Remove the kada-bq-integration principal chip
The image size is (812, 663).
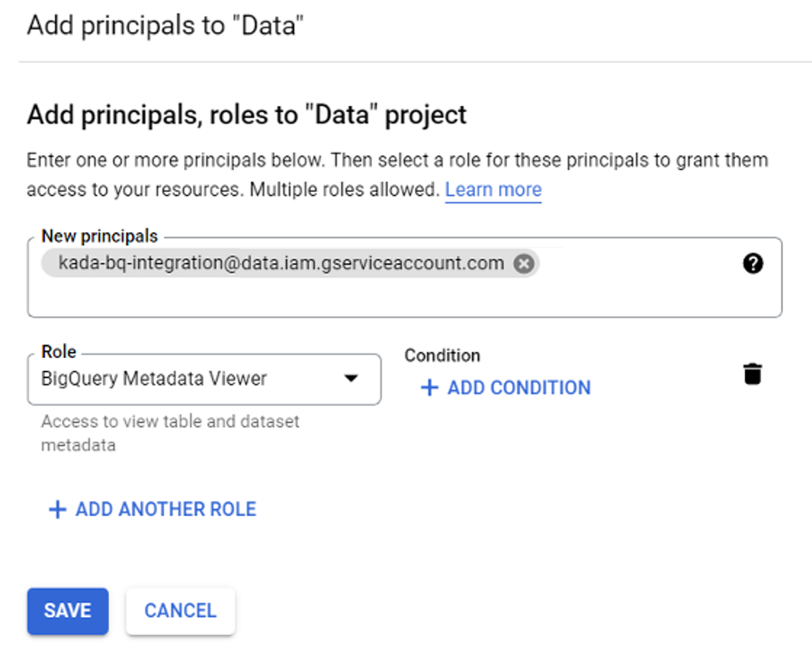(524, 263)
